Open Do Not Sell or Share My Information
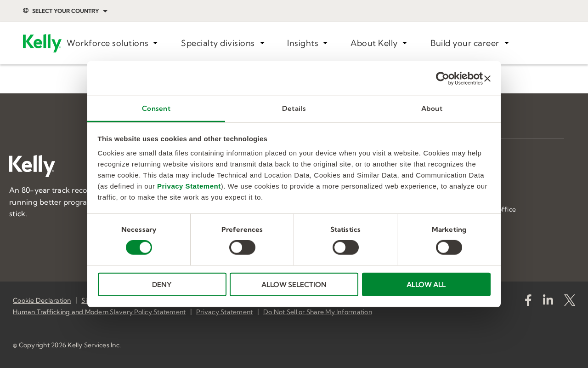 click(317, 312)
